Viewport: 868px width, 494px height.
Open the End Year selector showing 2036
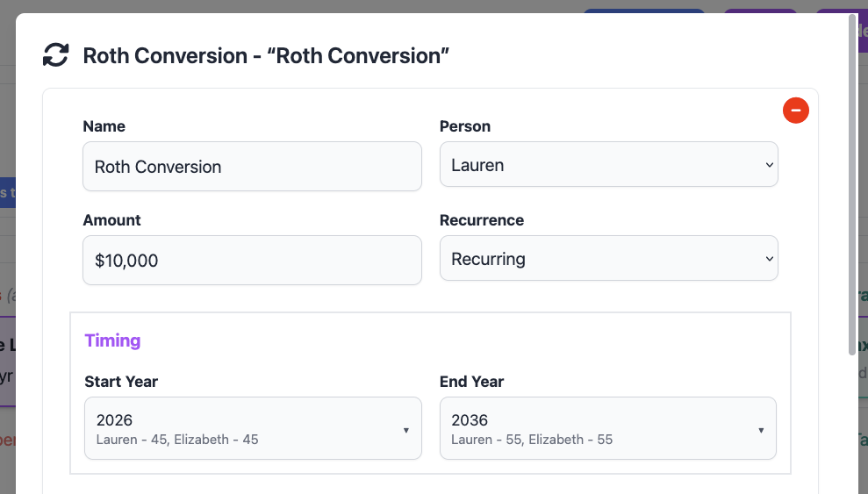pyautogui.click(x=607, y=428)
